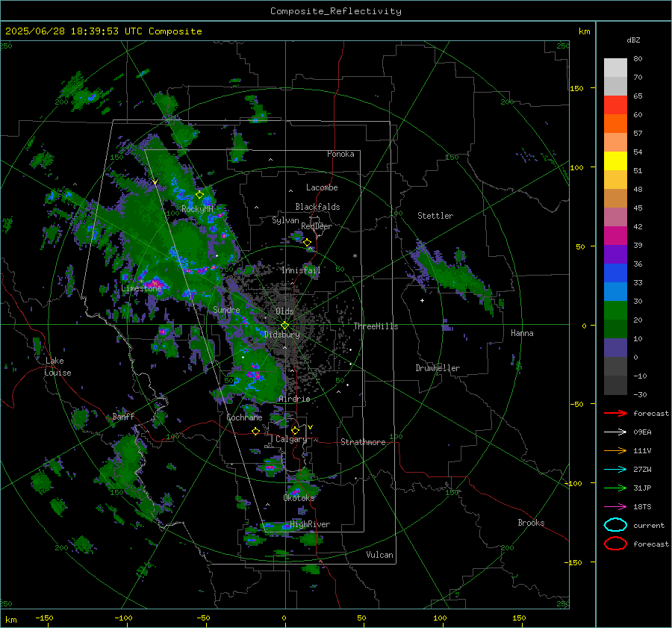Click the white 65 dBZ color swatch
The height and width of the screenshot is (628, 672).
[615, 86]
